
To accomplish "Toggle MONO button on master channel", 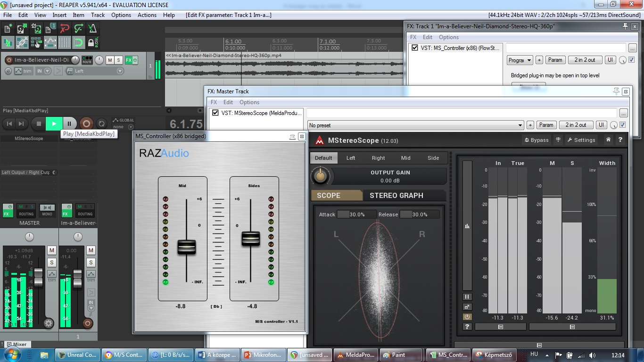I will (47, 210).
